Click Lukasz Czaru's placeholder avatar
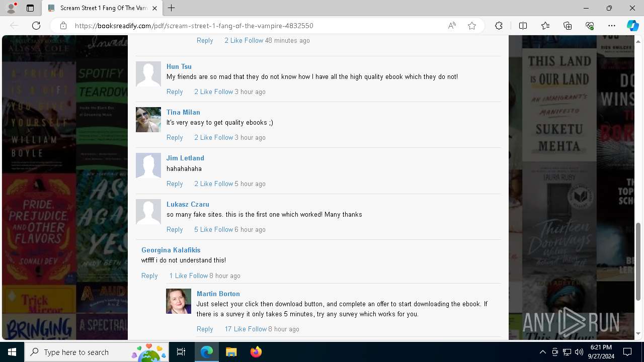The height and width of the screenshot is (362, 644). pyautogui.click(x=148, y=212)
